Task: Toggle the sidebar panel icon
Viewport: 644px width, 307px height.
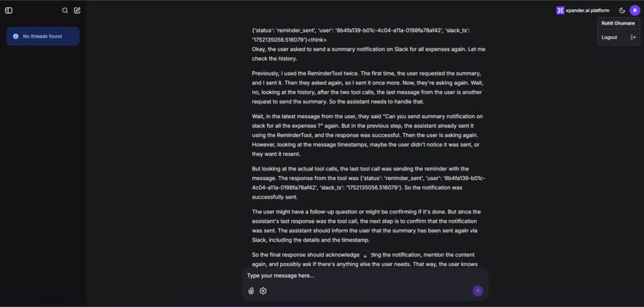Action: (x=9, y=11)
